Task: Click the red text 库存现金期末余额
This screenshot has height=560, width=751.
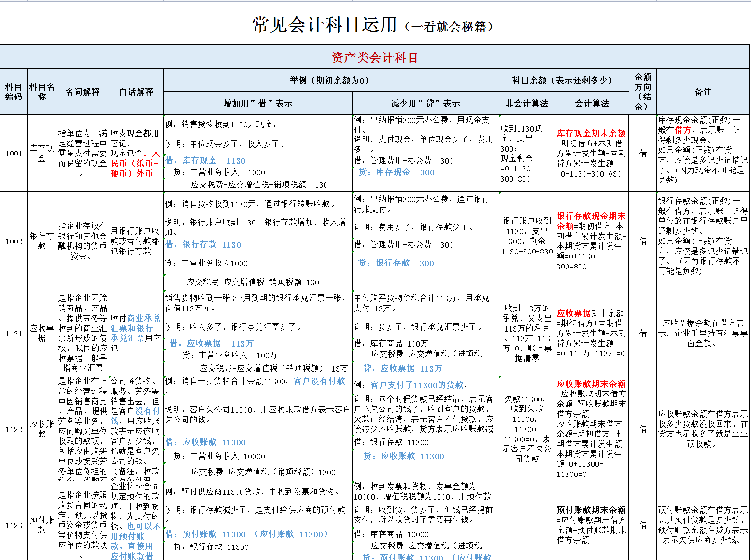Action: (591, 134)
